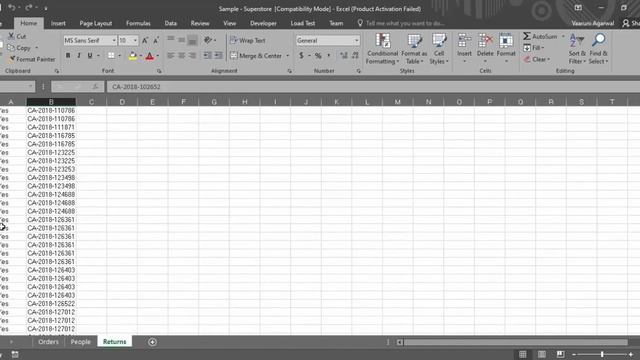Image resolution: width=640 pixels, height=360 pixels.
Task: Open the font name dropdown MS Sans Serif
Action: (x=114, y=40)
